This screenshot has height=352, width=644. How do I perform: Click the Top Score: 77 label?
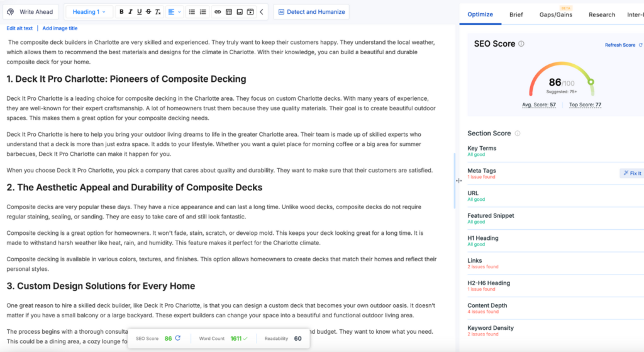(x=585, y=105)
